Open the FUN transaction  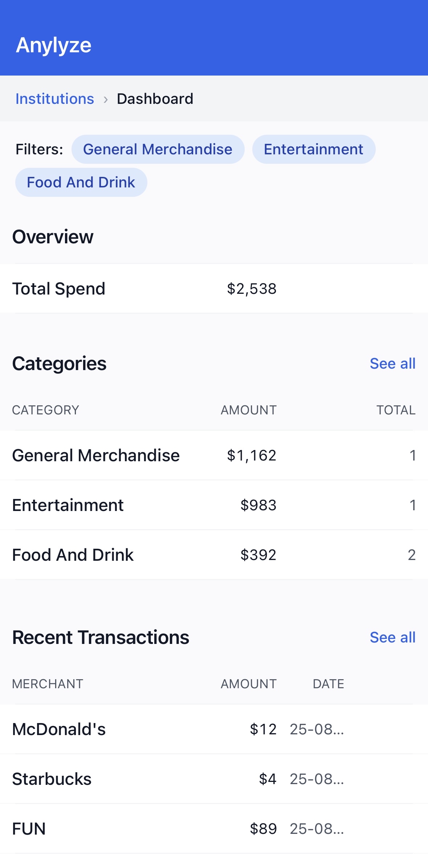pyautogui.click(x=214, y=829)
